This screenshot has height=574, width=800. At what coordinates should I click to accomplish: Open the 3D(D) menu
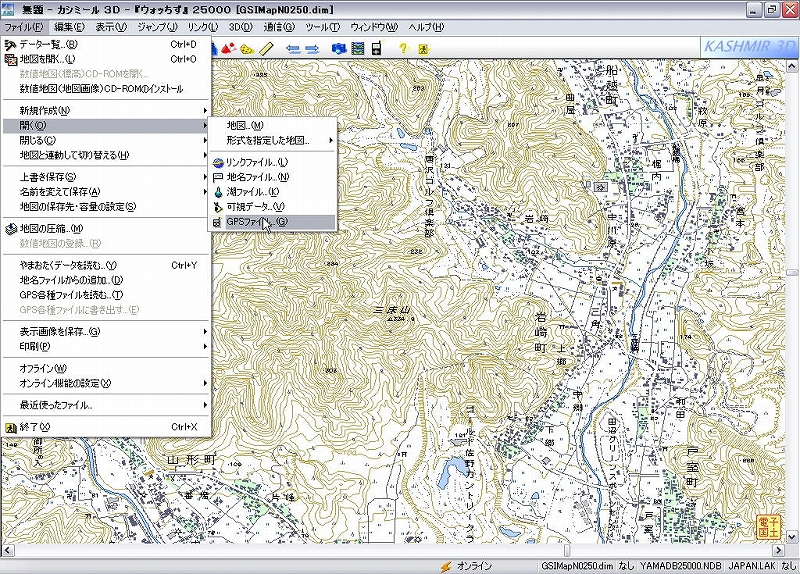[x=240, y=27]
